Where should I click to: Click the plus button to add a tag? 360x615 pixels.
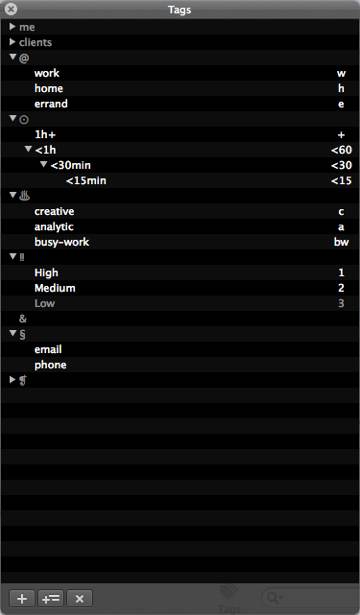tap(22, 599)
